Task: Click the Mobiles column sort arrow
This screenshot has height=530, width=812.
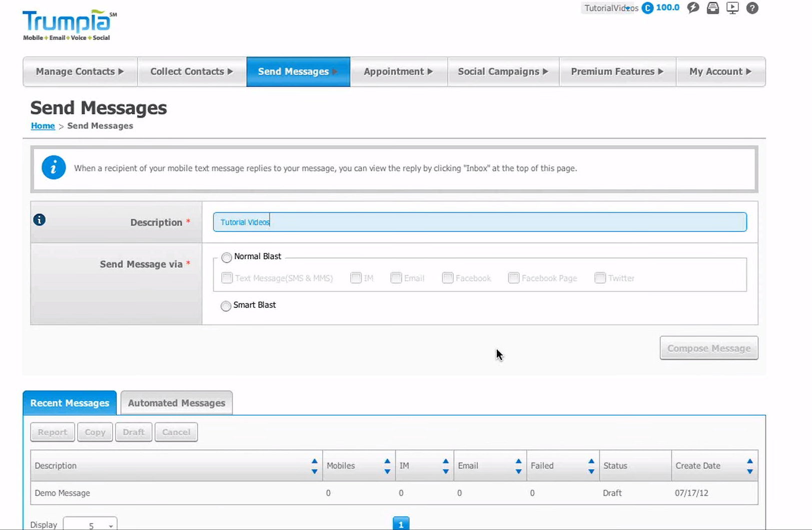Action: (x=387, y=465)
